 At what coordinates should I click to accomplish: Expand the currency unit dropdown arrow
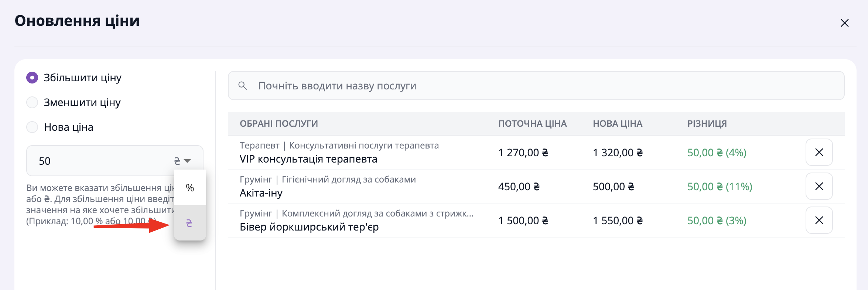(x=187, y=161)
